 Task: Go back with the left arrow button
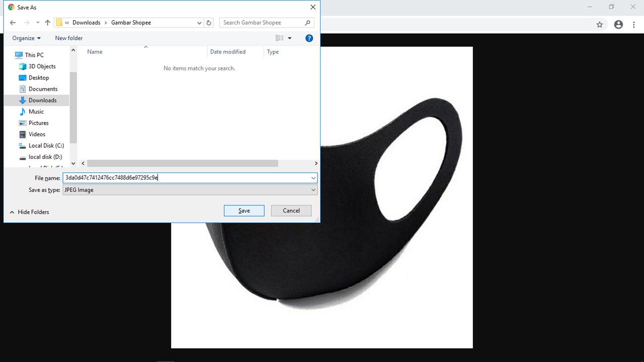[x=13, y=23]
